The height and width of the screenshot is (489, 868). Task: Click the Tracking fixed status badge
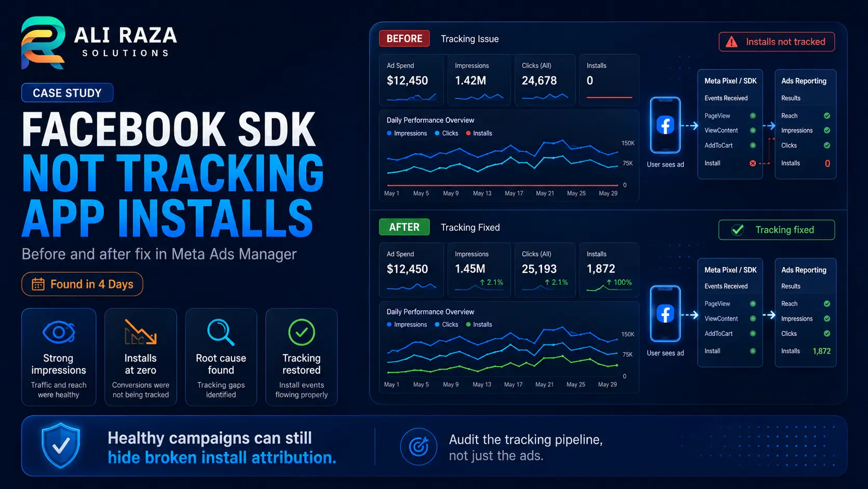(x=777, y=230)
